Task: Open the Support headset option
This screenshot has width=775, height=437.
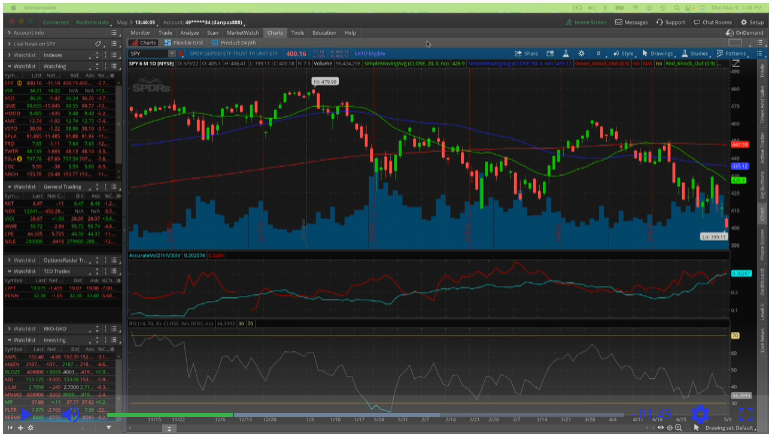Action: [670, 22]
